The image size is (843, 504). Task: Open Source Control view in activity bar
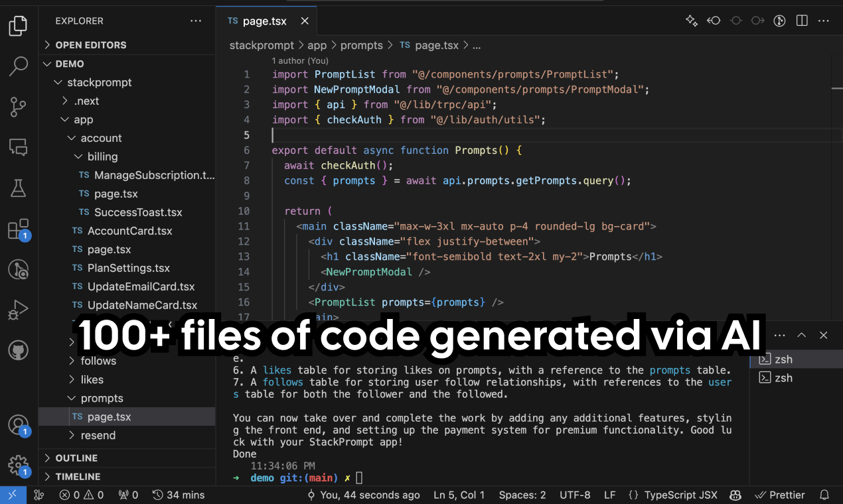(18, 107)
